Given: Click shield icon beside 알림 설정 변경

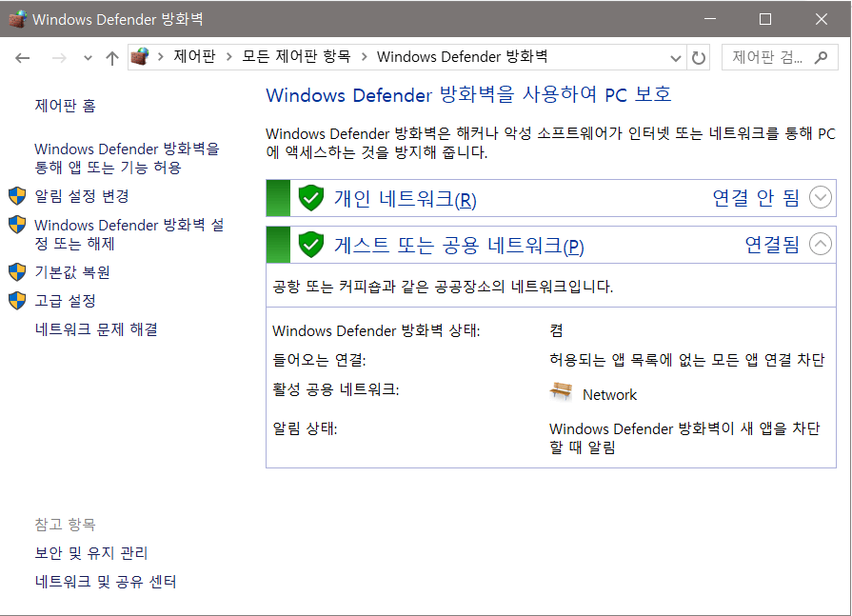Looking at the screenshot, I should (x=17, y=196).
